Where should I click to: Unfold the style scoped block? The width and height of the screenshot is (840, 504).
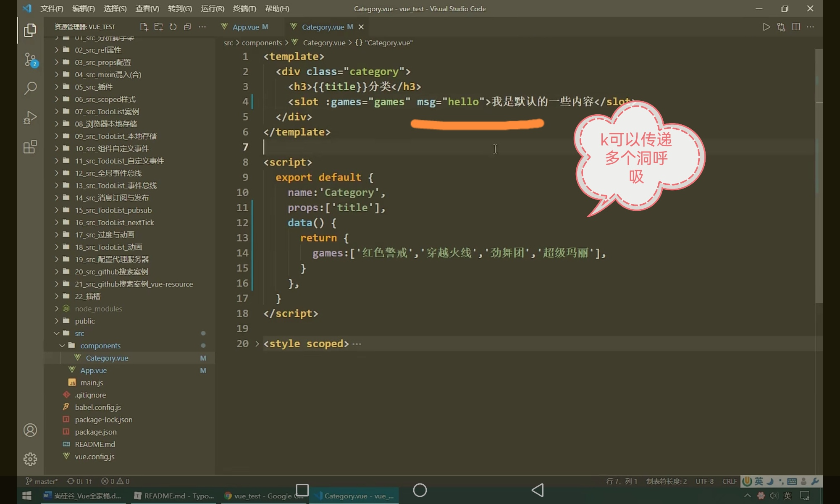pyautogui.click(x=257, y=344)
